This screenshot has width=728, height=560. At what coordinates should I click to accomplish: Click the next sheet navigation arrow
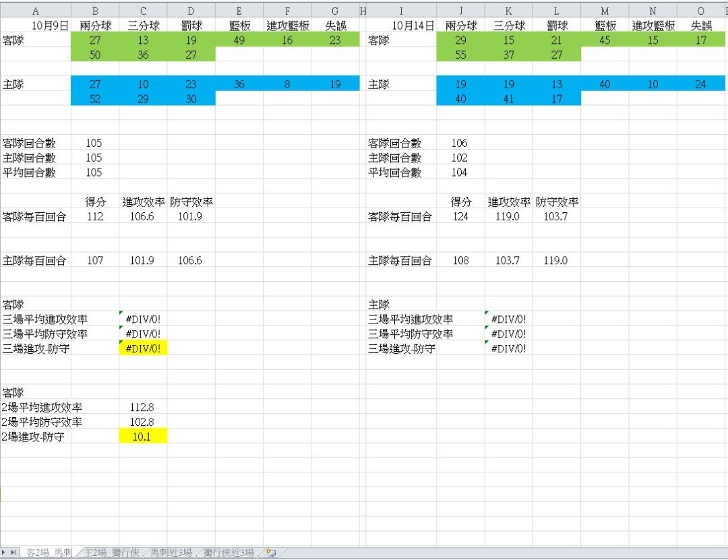pyautogui.click(x=6, y=553)
